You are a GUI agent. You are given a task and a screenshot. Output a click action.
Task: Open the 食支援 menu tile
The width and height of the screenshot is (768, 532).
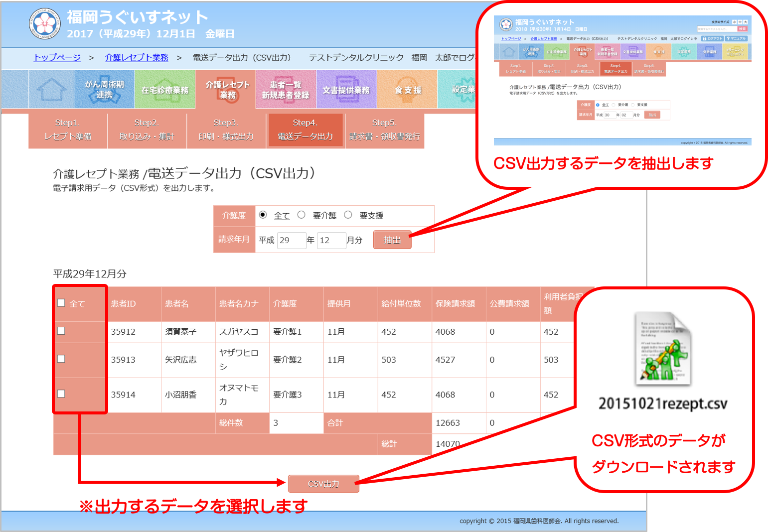click(x=407, y=90)
